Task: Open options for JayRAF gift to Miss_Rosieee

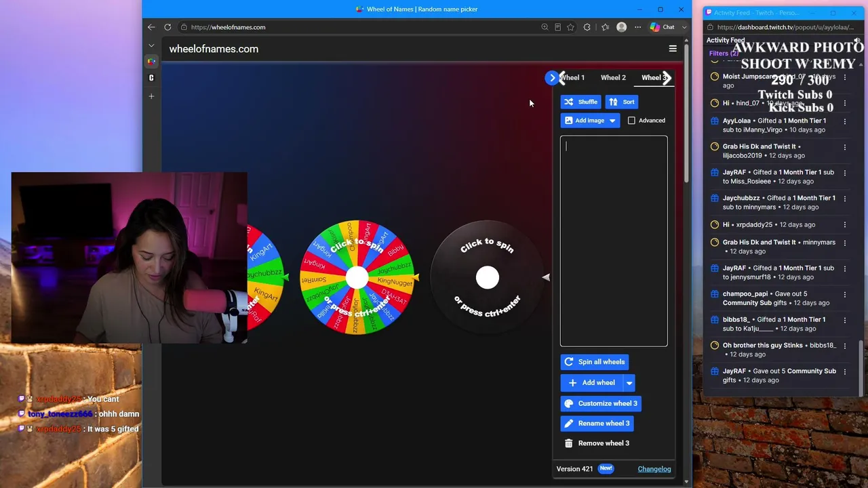Action: pyautogui.click(x=845, y=173)
